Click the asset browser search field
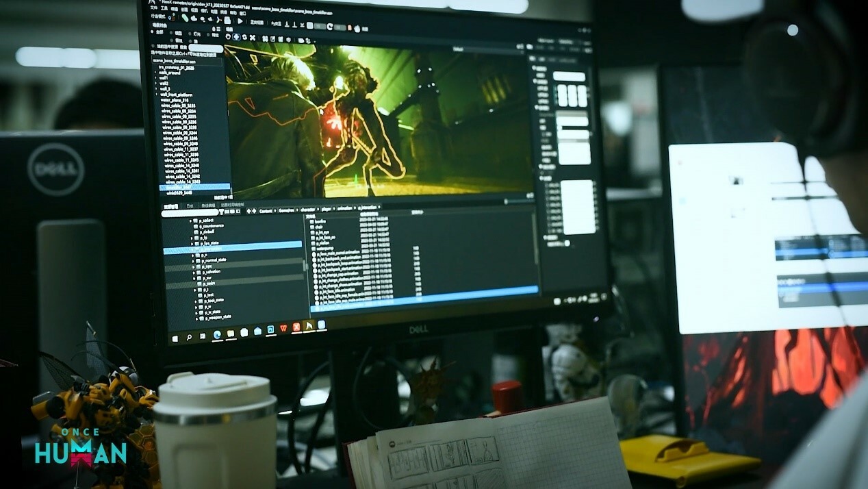Screen dimensions: 868x489 (x=190, y=213)
